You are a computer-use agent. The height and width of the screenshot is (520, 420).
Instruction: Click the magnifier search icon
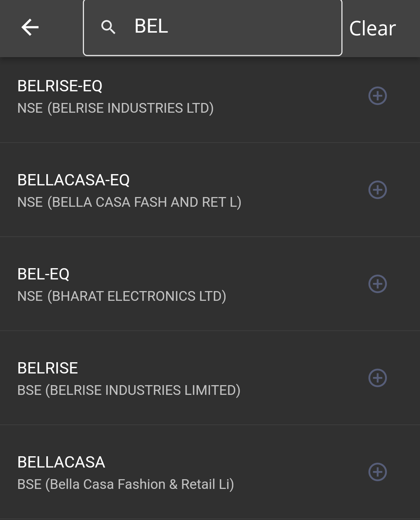pyautogui.click(x=108, y=27)
